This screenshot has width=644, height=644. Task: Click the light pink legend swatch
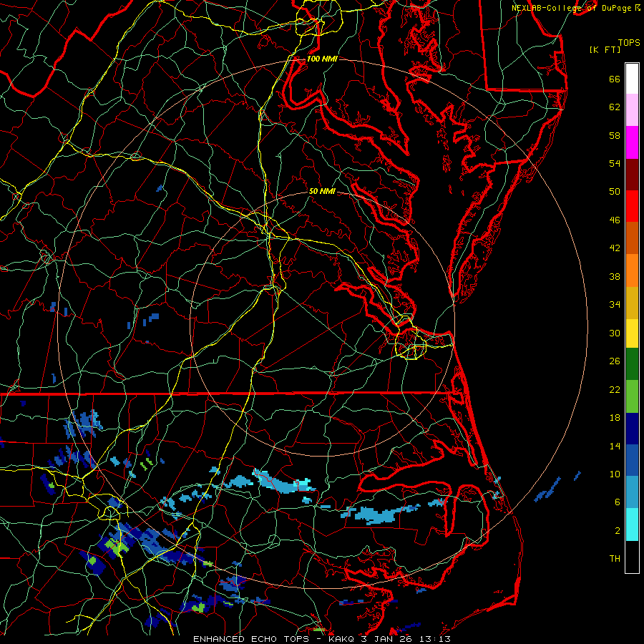coord(632,110)
